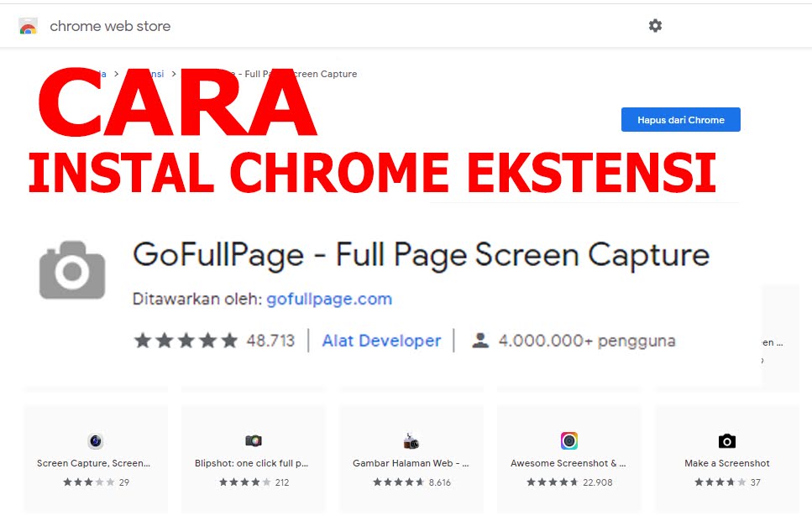
Task: Click Hapus dari Chrome button
Action: [680, 119]
